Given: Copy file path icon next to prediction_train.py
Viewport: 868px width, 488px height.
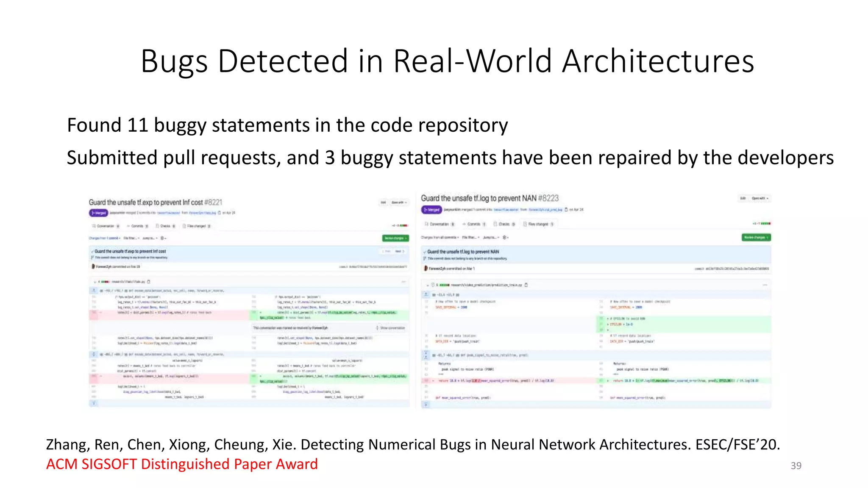Looking at the screenshot, I should [526, 285].
